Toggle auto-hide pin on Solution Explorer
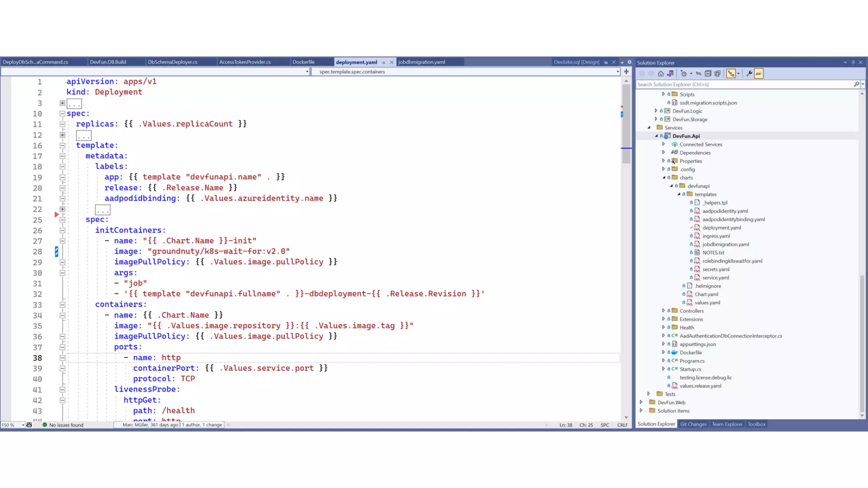 point(853,62)
